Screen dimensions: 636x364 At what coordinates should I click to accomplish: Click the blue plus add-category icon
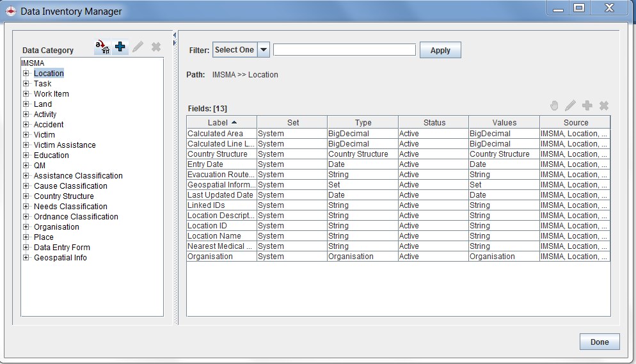tap(120, 47)
